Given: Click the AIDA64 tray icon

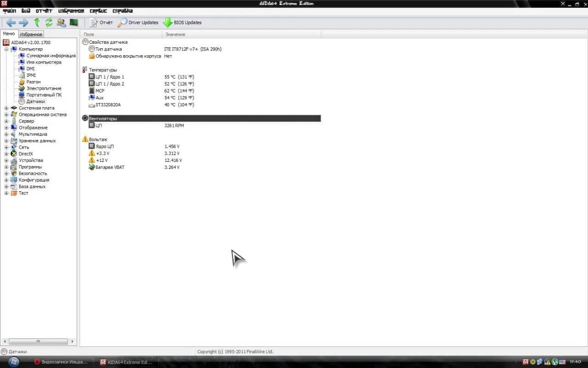Looking at the screenshot, I should pos(526,362).
